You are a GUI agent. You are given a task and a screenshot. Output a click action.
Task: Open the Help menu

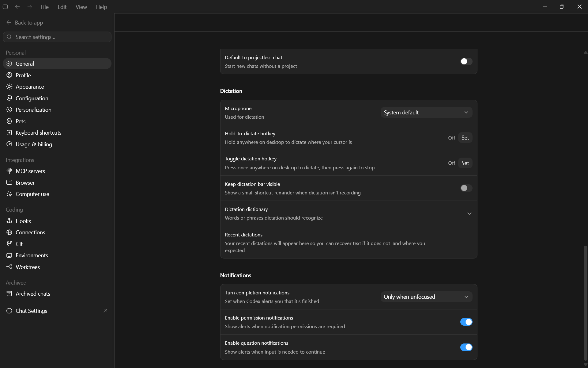point(101,7)
